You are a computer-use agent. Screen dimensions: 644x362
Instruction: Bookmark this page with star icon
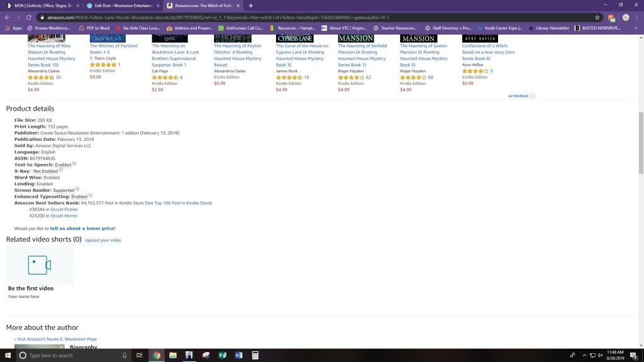[x=597, y=17]
